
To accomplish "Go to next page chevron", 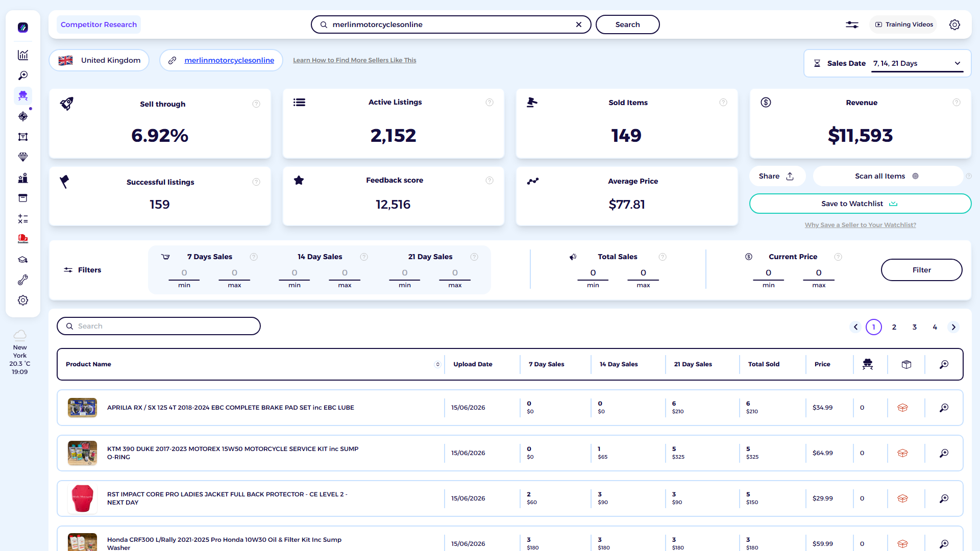I will [953, 327].
